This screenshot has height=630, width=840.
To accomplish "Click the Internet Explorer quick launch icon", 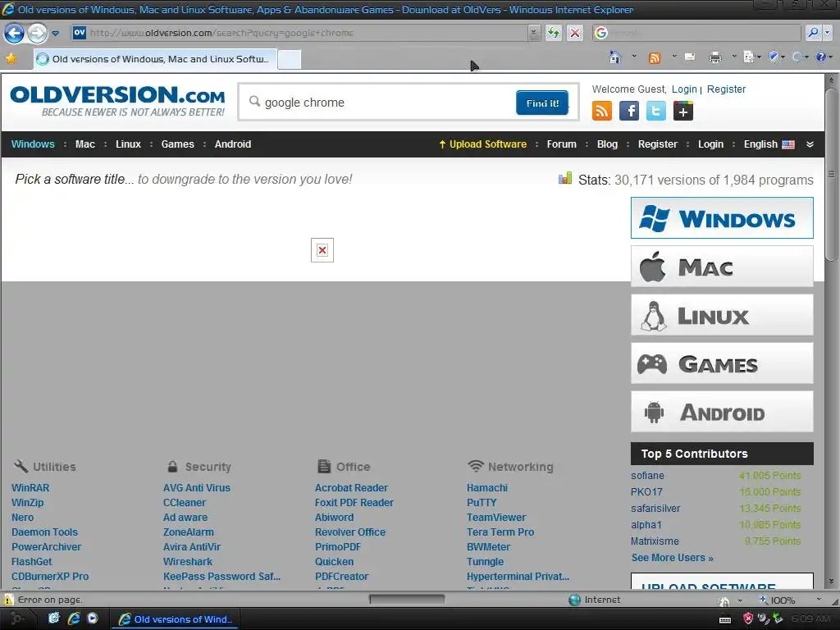I will pyautogui.click(x=73, y=619).
